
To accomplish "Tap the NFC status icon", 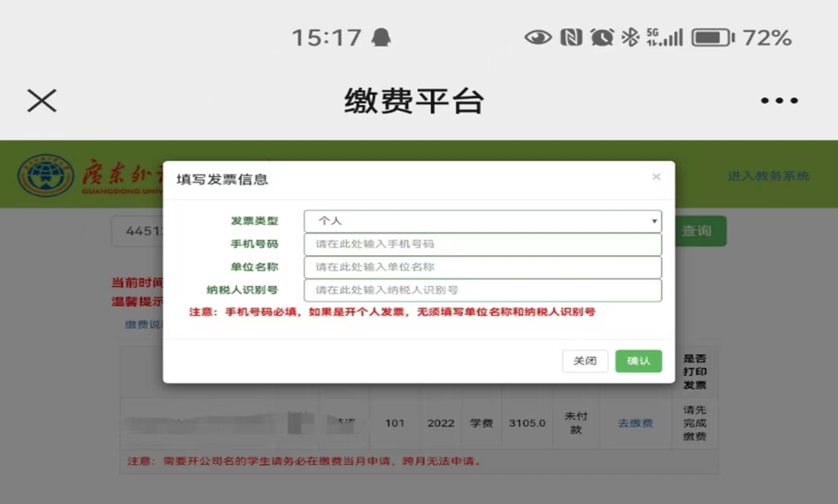I will (x=571, y=37).
